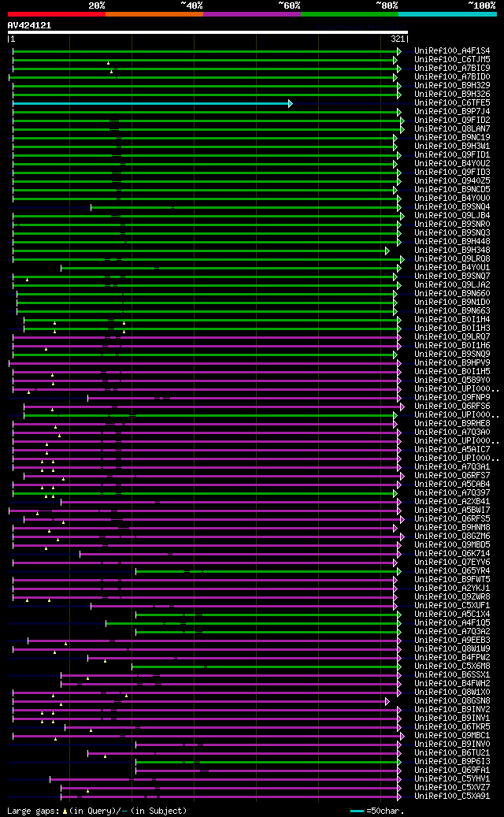Open hit UniRef100_B9H448
Image resolution: width=504 pixels, height=817 pixels.
coord(452,242)
